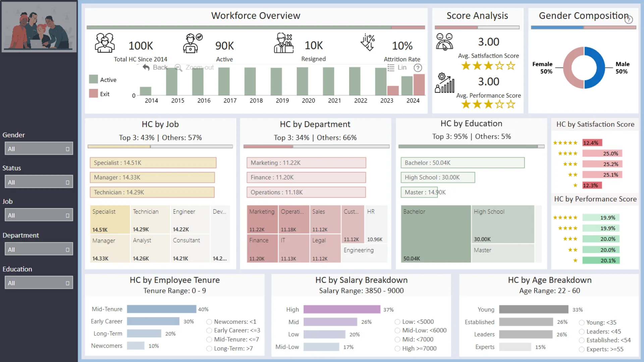Screen dimensions: 644x362
Task: Select the Young: <35 age radio
Action: [x=582, y=322]
